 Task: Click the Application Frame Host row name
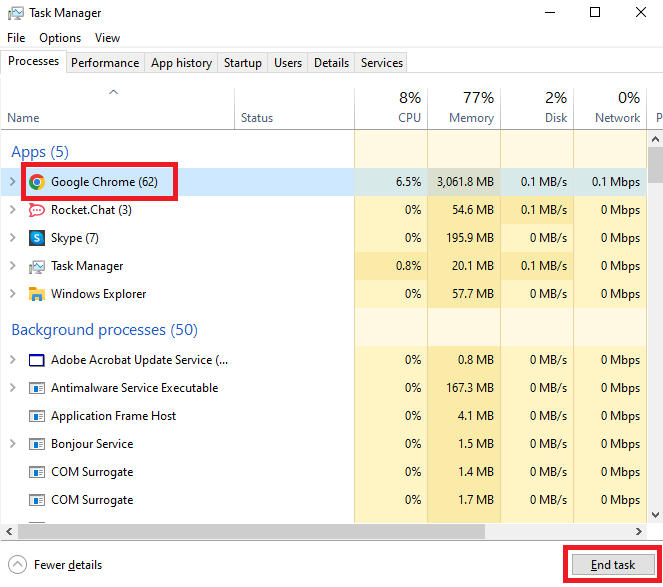[113, 416]
